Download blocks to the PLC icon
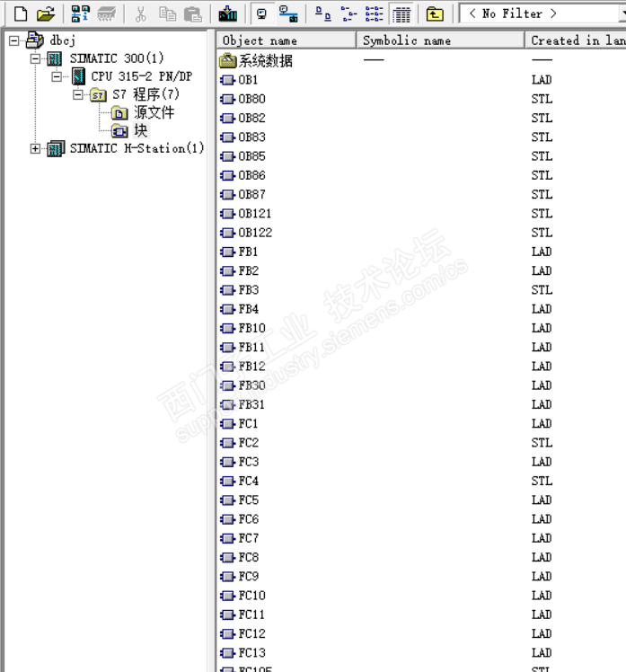The image size is (626, 672). 227,14
